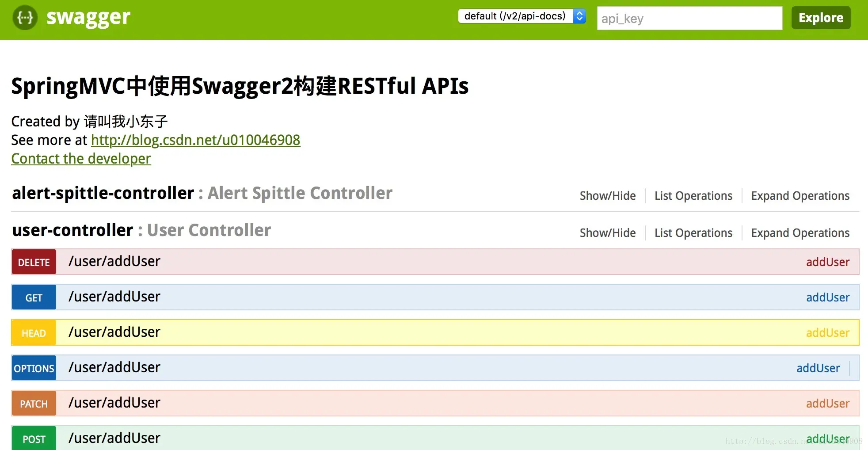The image size is (868, 450).
Task: Open the GET /user/addUser path
Action: [x=114, y=297]
